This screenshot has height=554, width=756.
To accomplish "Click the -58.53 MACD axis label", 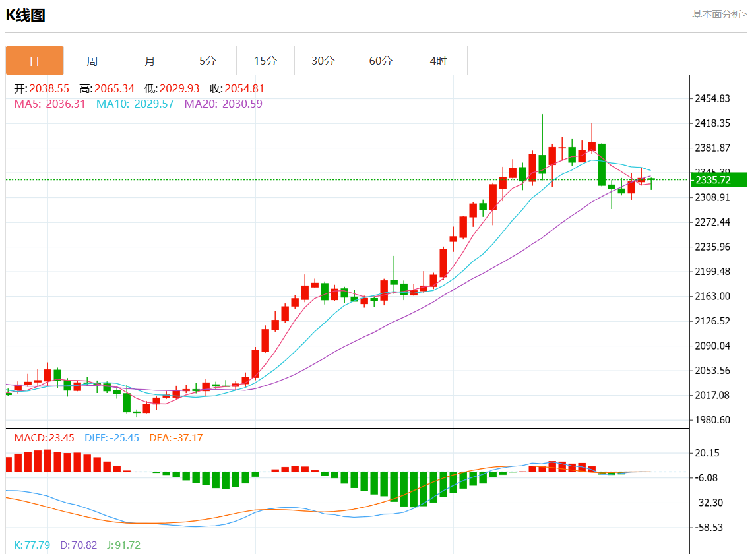I will 709,528.
